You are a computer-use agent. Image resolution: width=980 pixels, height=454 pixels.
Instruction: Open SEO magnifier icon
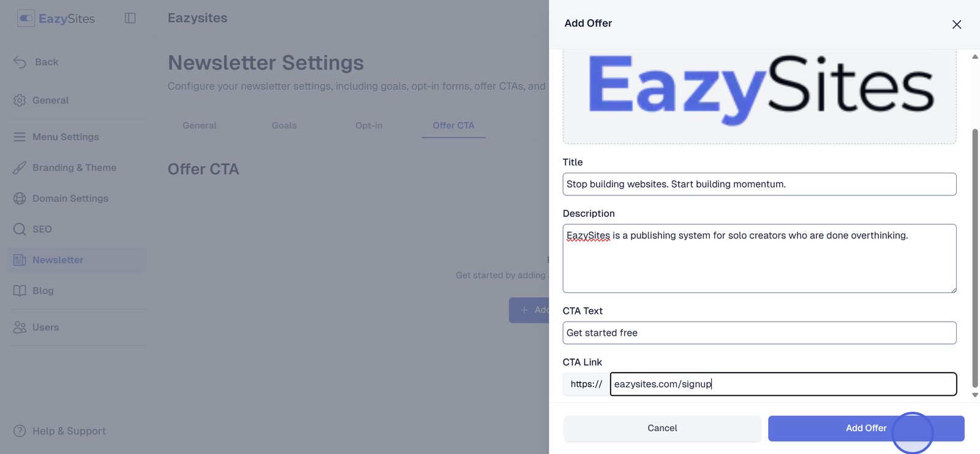click(20, 229)
